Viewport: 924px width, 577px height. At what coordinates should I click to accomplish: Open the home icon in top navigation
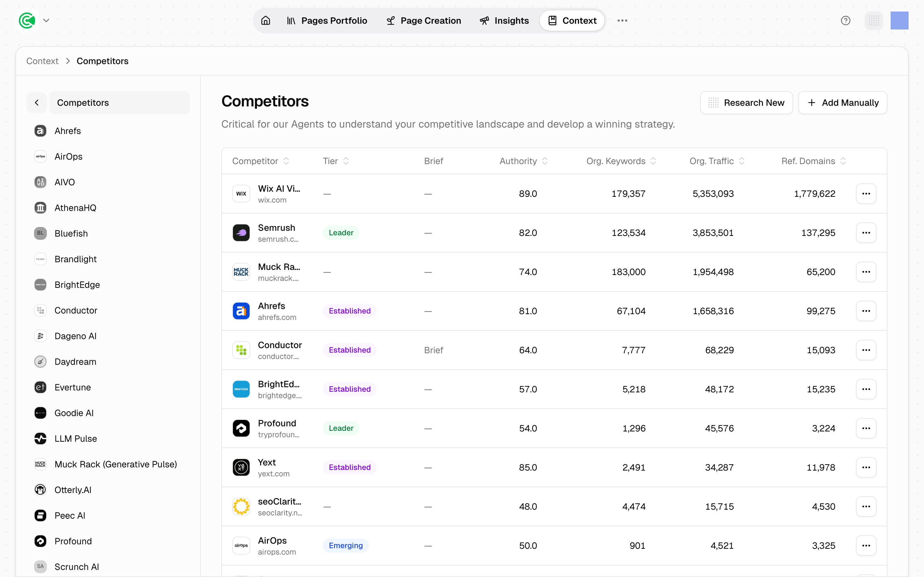[265, 21]
